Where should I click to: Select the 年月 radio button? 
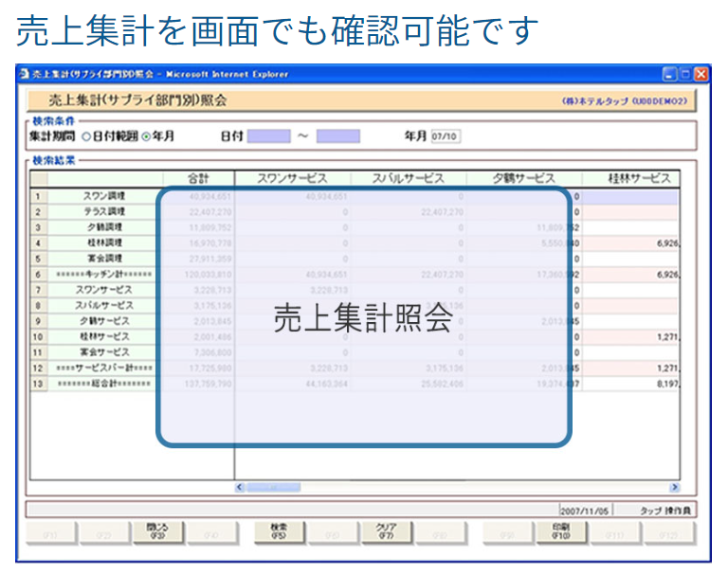(146, 136)
